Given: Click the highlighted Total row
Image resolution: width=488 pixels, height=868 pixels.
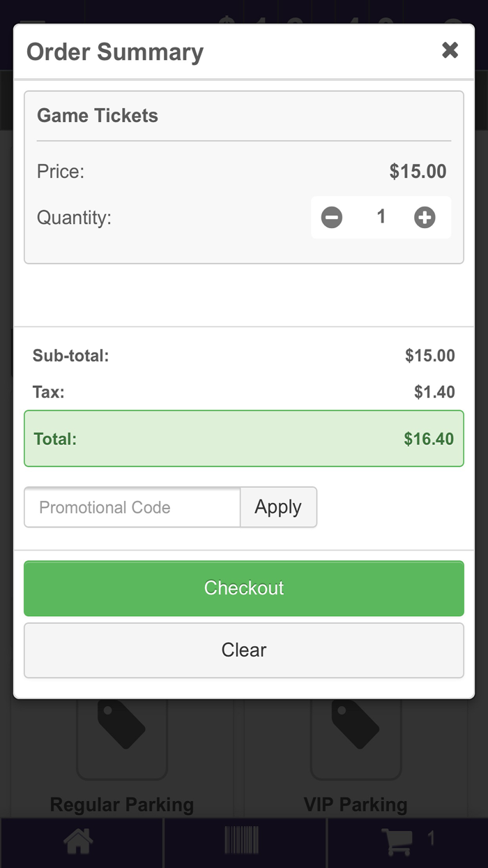Looking at the screenshot, I should click(x=244, y=438).
